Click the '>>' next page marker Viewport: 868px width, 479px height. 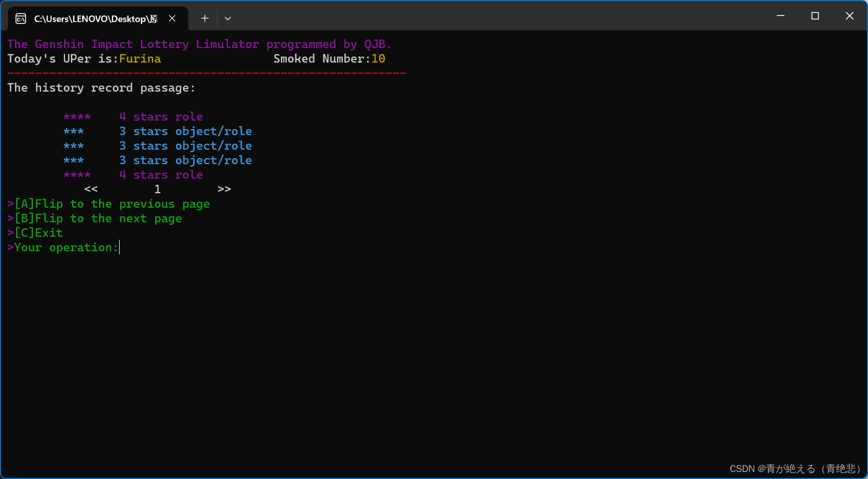(x=224, y=189)
